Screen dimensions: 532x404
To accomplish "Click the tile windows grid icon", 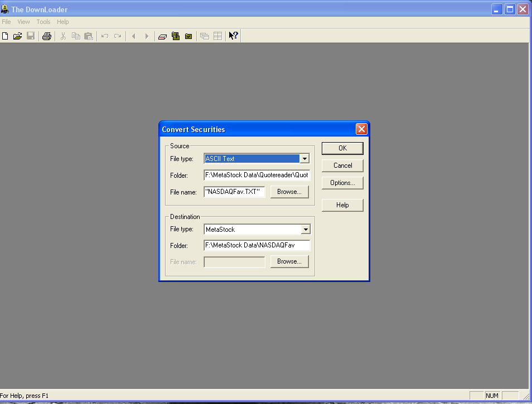I will (218, 36).
